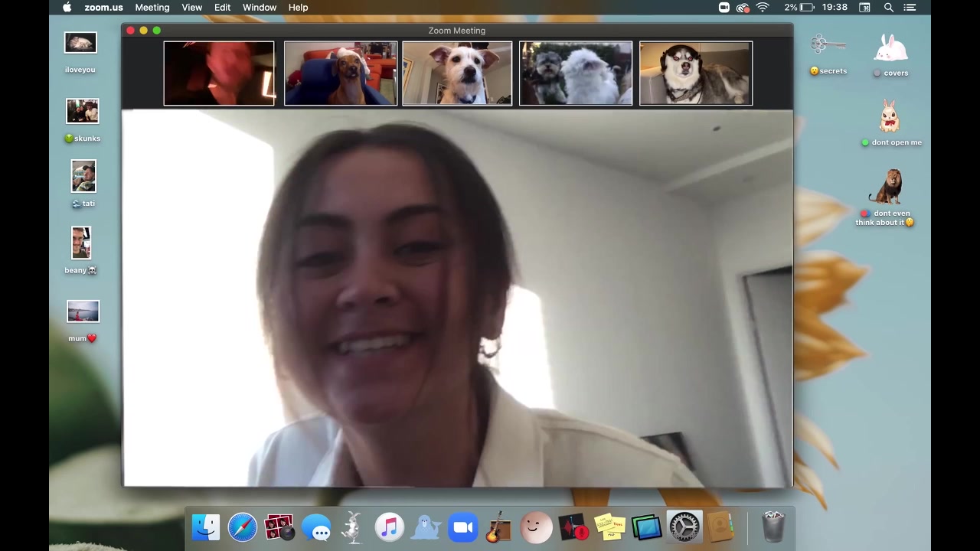Open the Help menu
This screenshot has width=980, height=551.
click(x=298, y=8)
